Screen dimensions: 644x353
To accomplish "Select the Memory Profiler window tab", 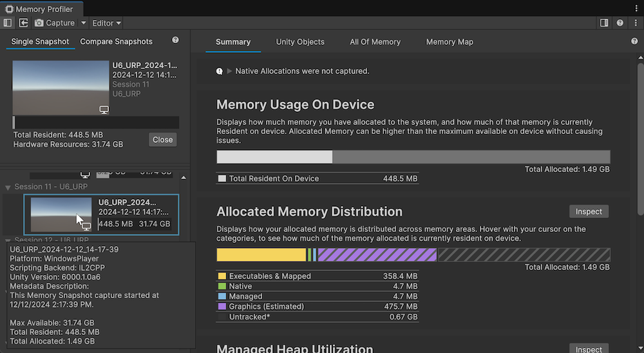I will (41, 9).
